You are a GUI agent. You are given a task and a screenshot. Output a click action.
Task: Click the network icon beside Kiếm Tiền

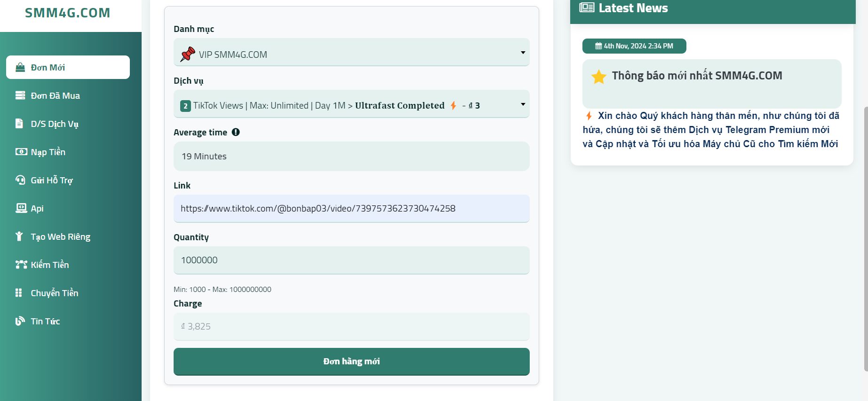click(21, 265)
